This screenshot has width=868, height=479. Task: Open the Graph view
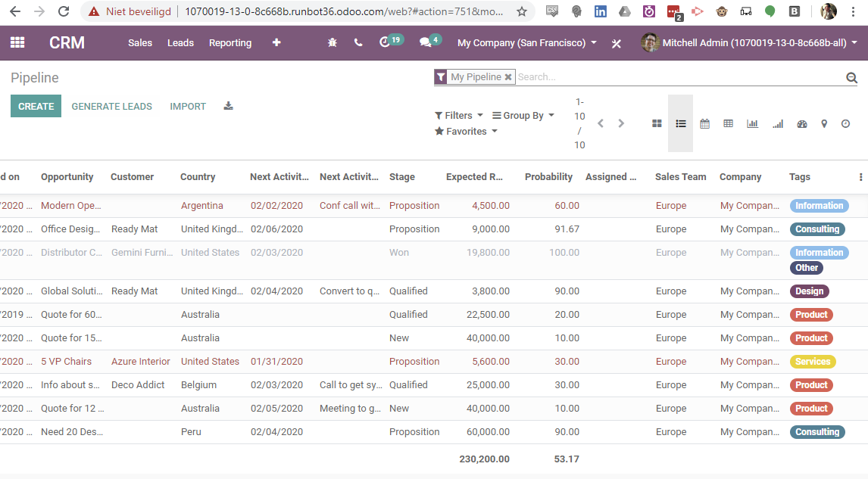[752, 123]
